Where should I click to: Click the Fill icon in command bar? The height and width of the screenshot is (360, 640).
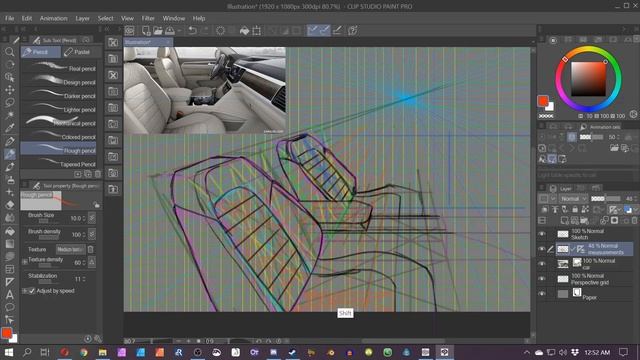pyautogui.click(x=244, y=31)
